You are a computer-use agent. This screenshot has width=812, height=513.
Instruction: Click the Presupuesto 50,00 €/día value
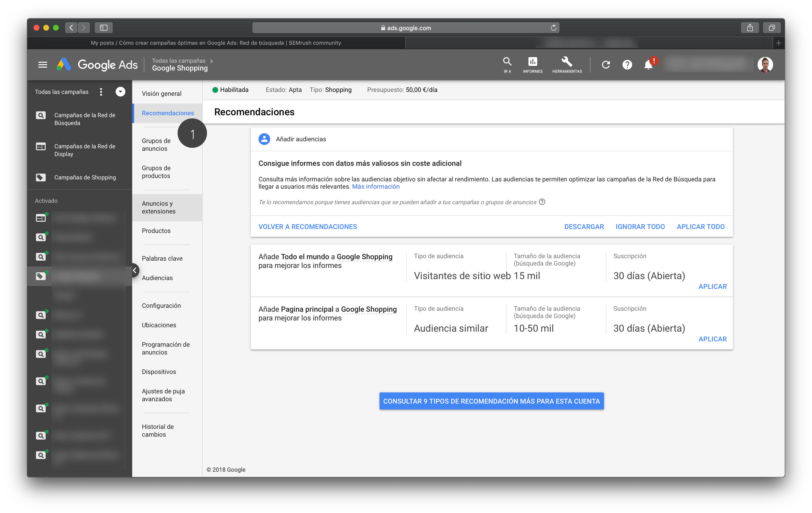422,90
